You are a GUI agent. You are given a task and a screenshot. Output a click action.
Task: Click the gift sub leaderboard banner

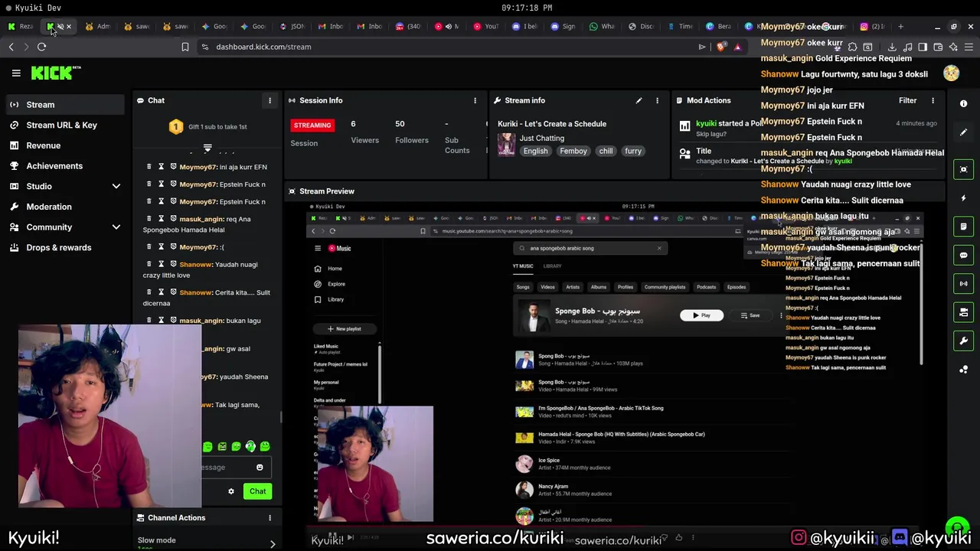click(207, 127)
